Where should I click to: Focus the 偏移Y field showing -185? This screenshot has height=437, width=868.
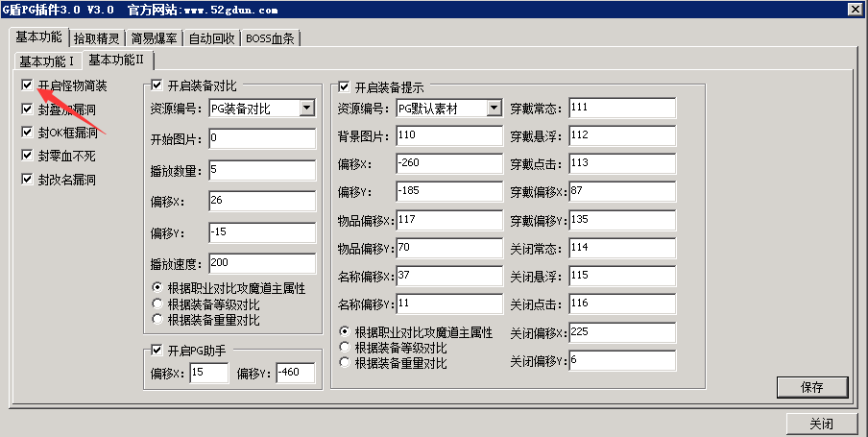click(x=449, y=192)
